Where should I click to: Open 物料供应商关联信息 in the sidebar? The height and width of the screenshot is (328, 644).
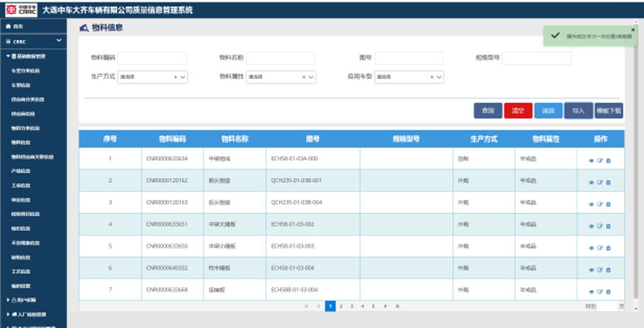point(33,157)
